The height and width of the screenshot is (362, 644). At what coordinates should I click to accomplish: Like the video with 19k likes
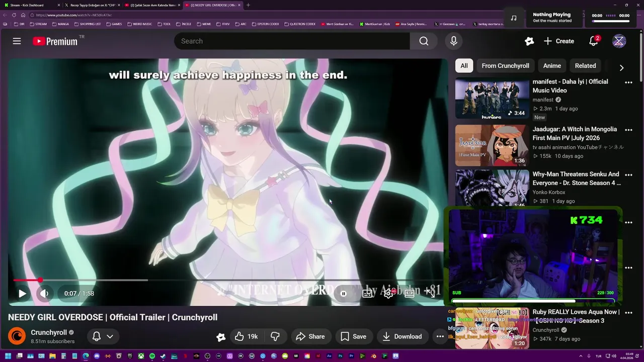246,336
